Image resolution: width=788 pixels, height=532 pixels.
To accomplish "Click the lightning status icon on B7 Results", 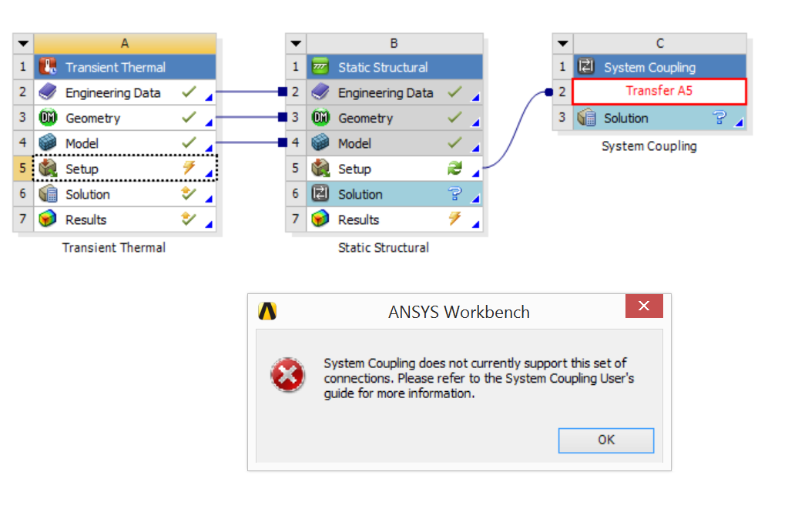I will (x=454, y=218).
